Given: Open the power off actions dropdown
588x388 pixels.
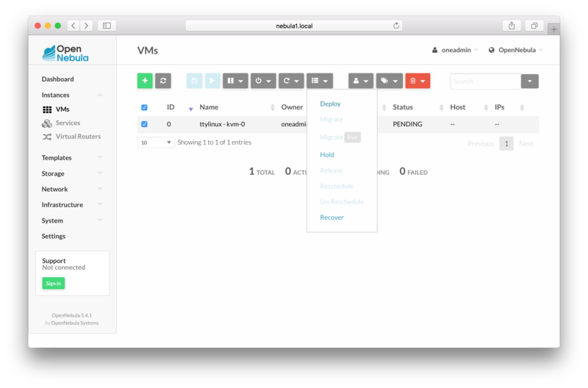Looking at the screenshot, I should tap(262, 81).
